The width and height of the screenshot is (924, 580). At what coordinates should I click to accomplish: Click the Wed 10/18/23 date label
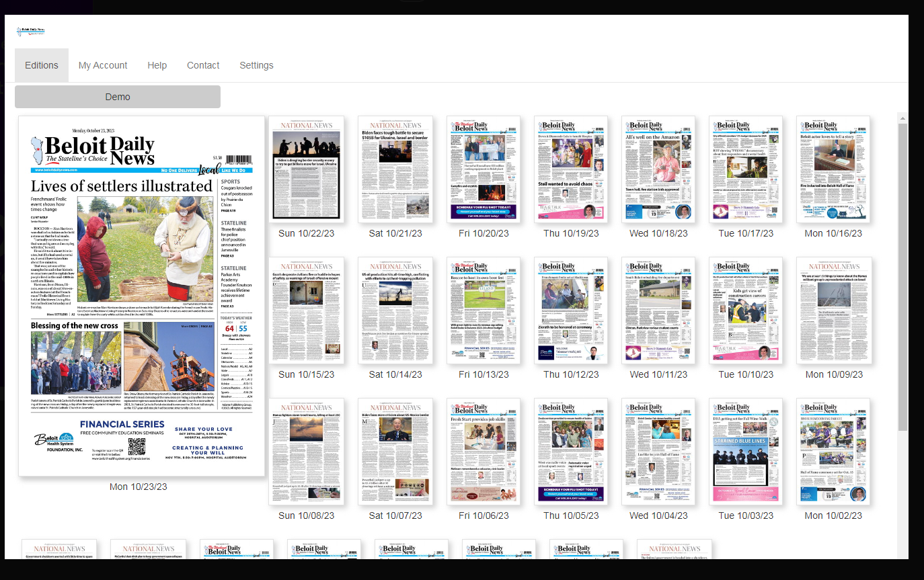tap(658, 233)
